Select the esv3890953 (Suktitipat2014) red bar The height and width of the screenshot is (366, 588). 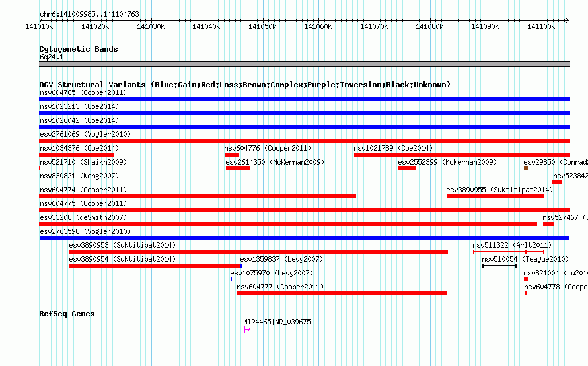259,252
